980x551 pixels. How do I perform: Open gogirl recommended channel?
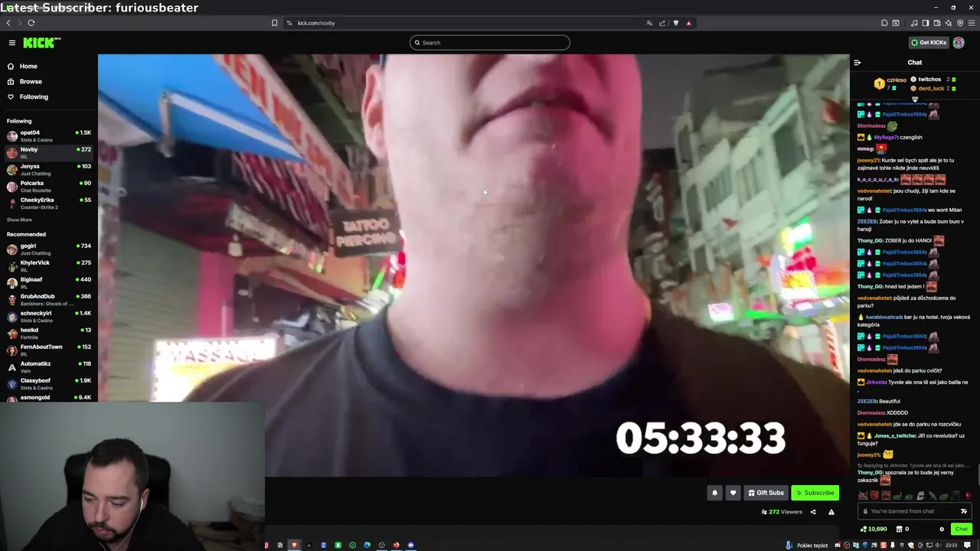tap(49, 249)
